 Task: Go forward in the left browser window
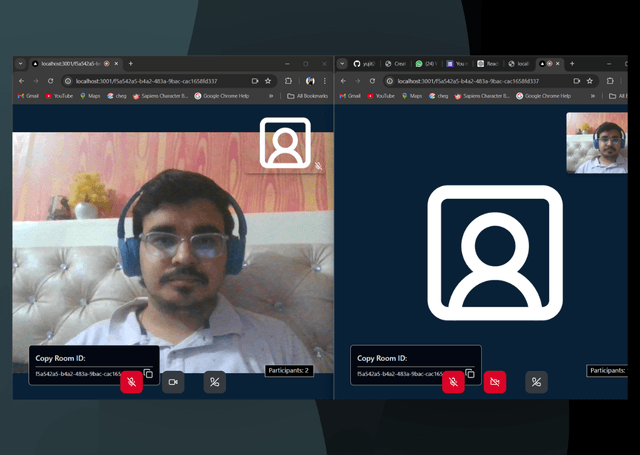coord(36,81)
